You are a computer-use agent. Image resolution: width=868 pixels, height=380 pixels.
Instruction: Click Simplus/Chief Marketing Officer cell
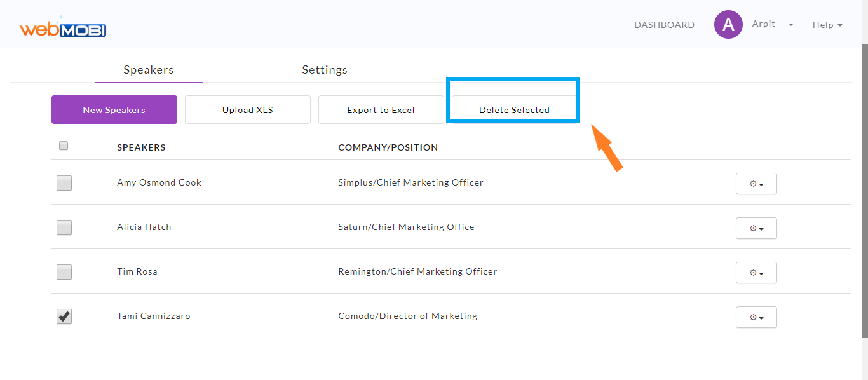(410, 182)
